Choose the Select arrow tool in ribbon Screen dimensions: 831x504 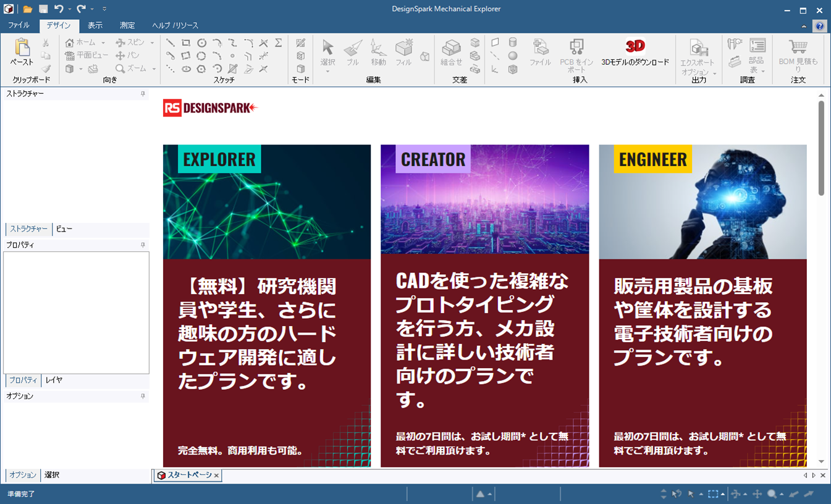[x=328, y=48]
